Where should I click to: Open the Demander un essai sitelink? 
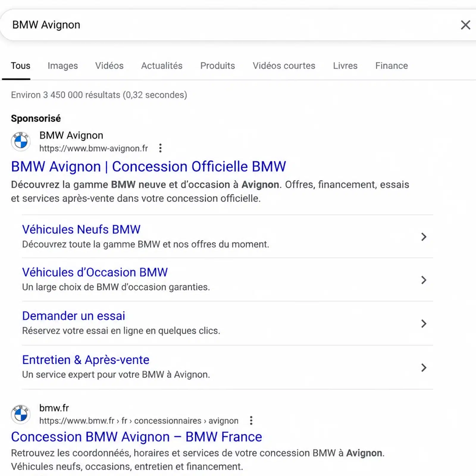(x=73, y=316)
